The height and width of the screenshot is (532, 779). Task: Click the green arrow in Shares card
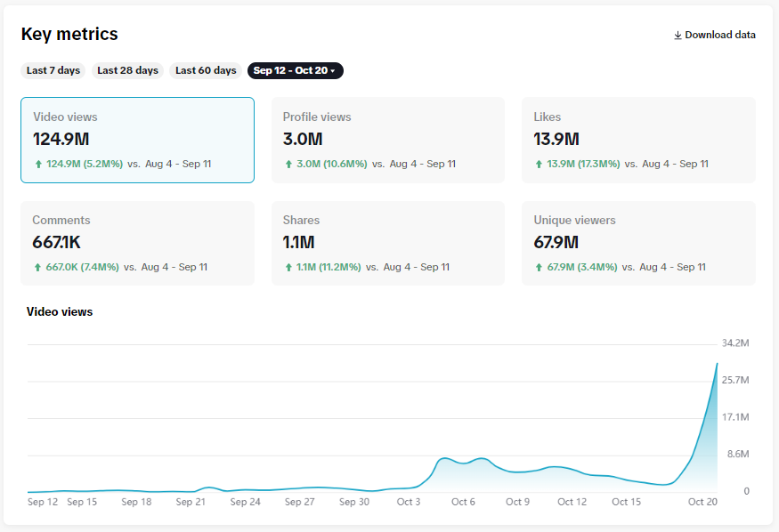point(287,267)
